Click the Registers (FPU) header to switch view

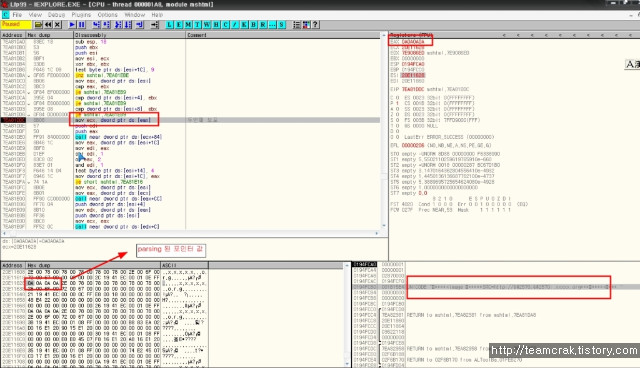point(411,35)
